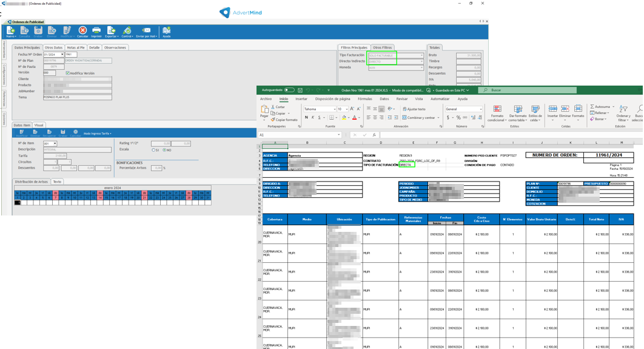Click Modo Ingreso Tarifa button
The image size is (644, 349).
[97, 134]
